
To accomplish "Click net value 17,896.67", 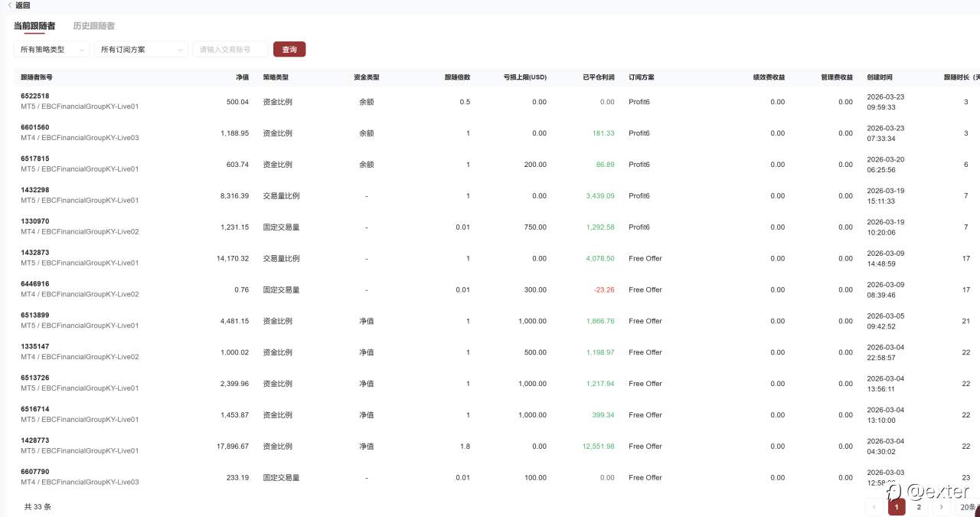I will 233,447.
